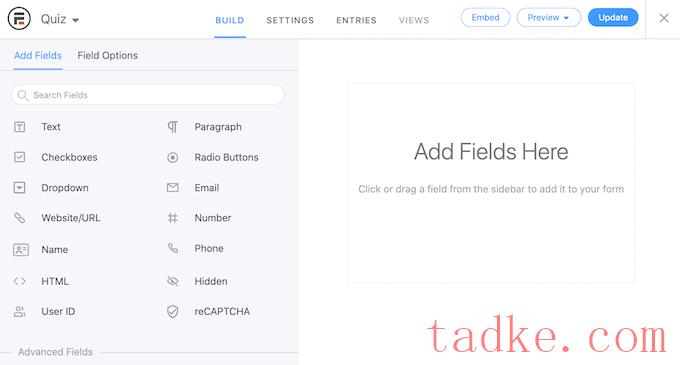Add the reCAPTCHA shield field

coord(173,312)
